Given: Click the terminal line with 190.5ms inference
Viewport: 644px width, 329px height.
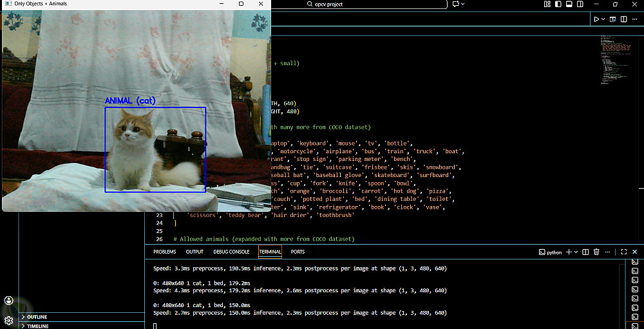Looking at the screenshot, I should [300, 268].
